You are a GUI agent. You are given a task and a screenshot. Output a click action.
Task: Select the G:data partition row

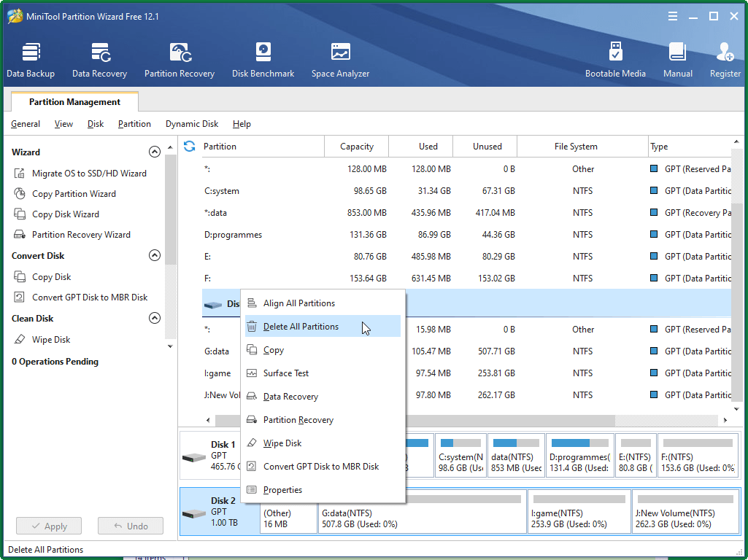[x=466, y=351]
